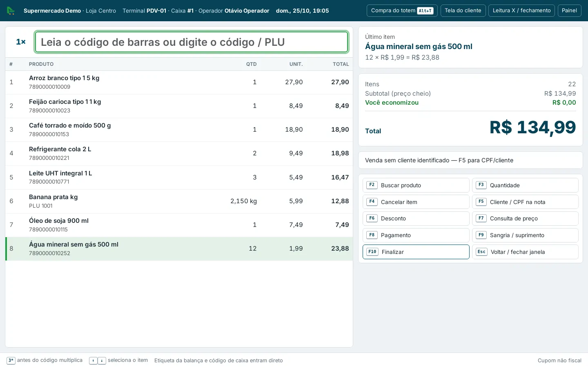Image resolution: width=588 pixels, height=368 pixels.
Task: Click the 2,150 kg quantity cell
Action: tap(243, 201)
